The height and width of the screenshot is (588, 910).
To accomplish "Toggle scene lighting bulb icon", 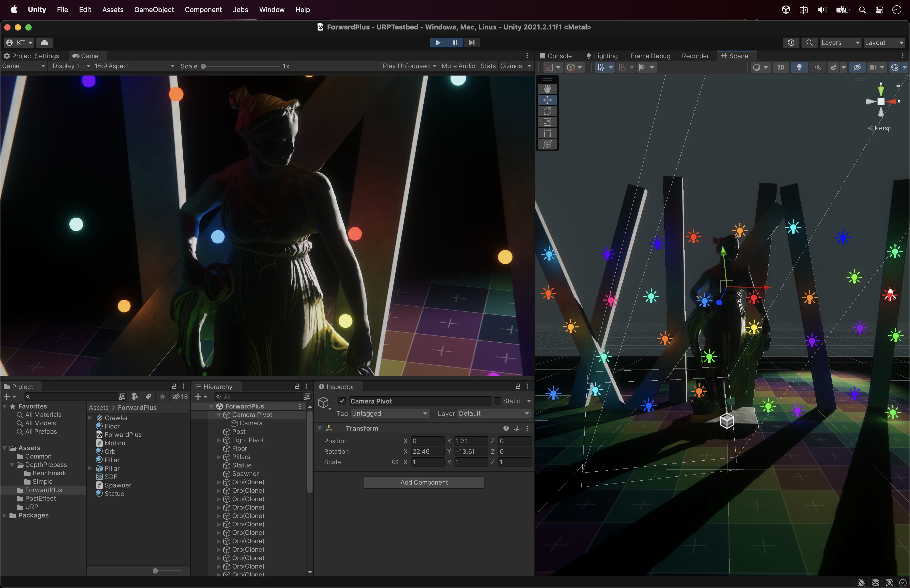I will click(x=799, y=67).
